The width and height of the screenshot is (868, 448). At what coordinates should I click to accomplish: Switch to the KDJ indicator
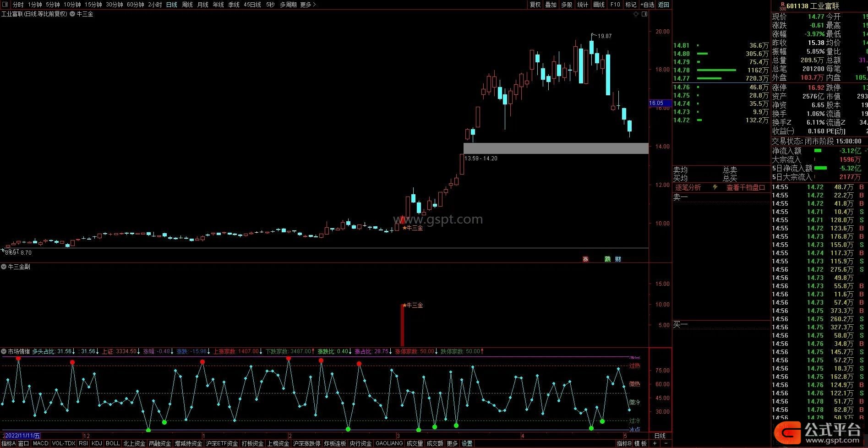(x=97, y=443)
